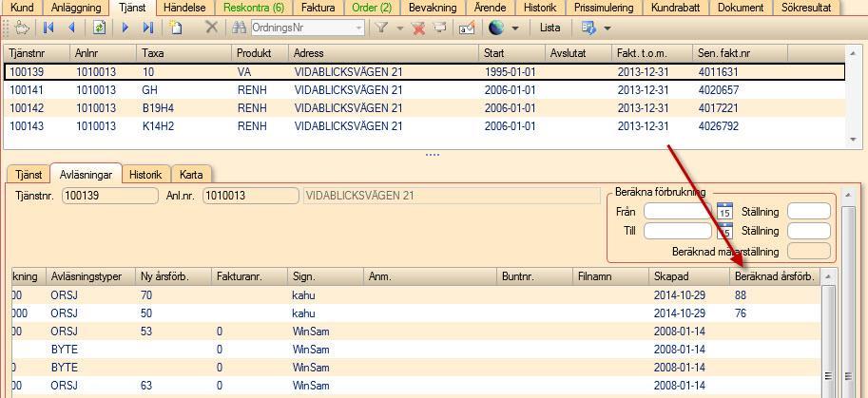Sort by Skapad column header
868x398 pixels.
tap(689, 277)
